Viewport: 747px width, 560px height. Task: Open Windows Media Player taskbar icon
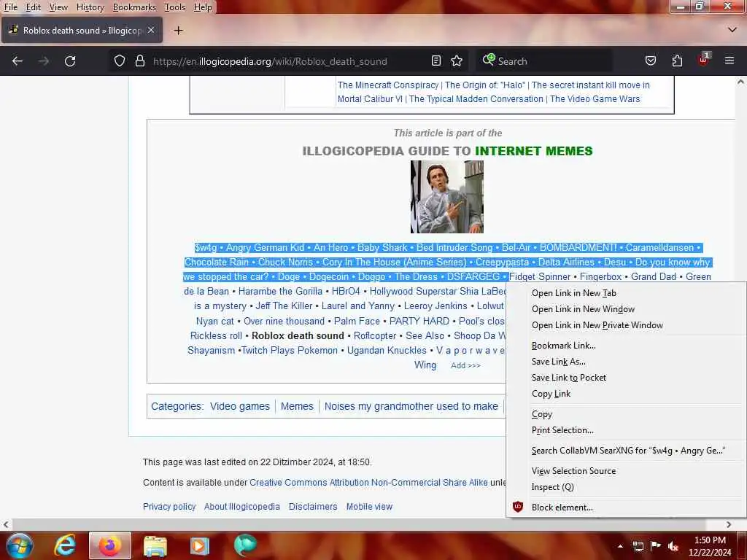click(x=200, y=545)
